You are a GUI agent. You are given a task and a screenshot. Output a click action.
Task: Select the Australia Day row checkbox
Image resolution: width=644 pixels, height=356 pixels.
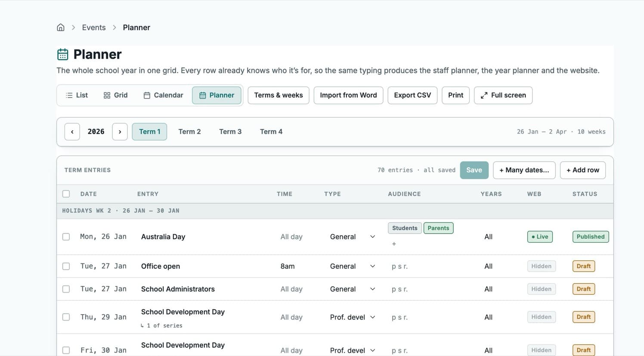[66, 237]
